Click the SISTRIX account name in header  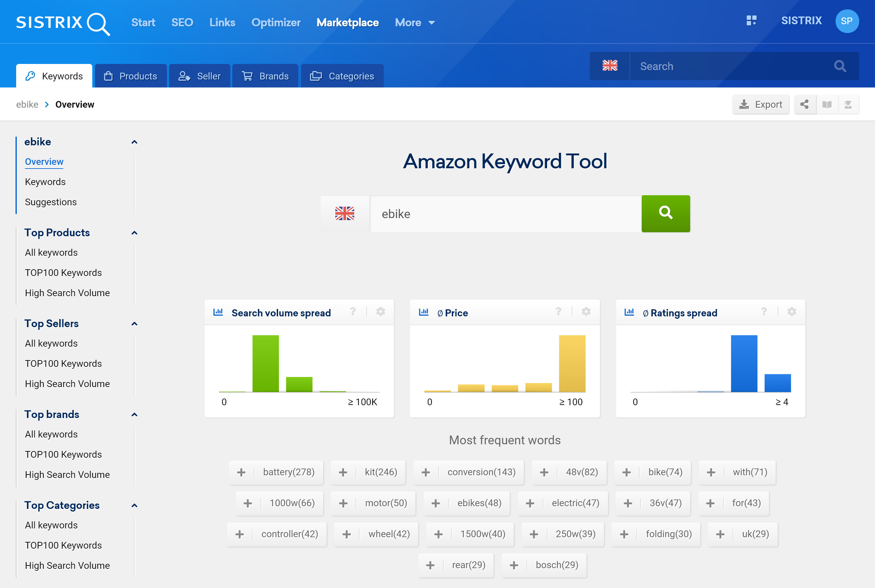click(x=801, y=21)
